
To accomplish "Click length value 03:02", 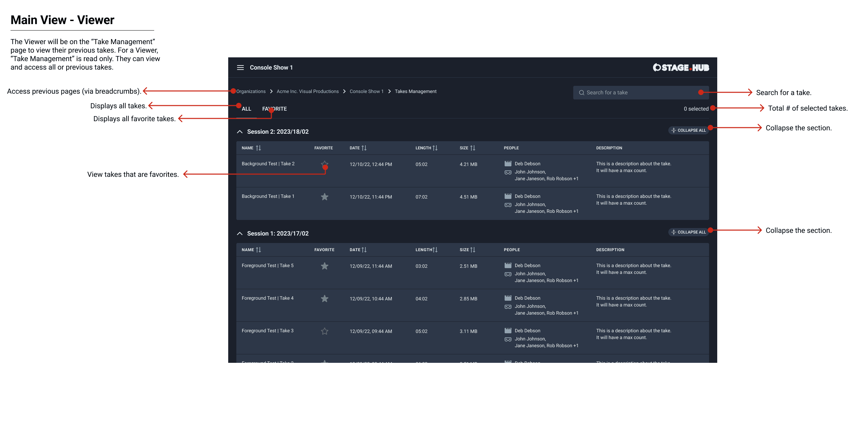I will point(421,266).
